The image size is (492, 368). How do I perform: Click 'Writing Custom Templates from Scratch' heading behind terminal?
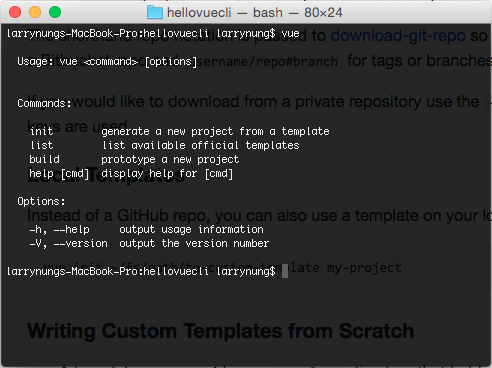(x=220, y=331)
